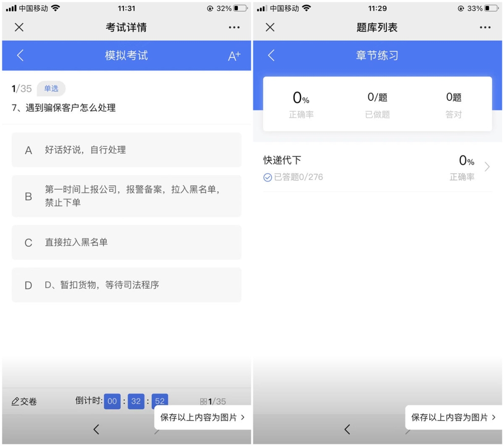Open question grid 1/35 at bottom

coord(213,401)
